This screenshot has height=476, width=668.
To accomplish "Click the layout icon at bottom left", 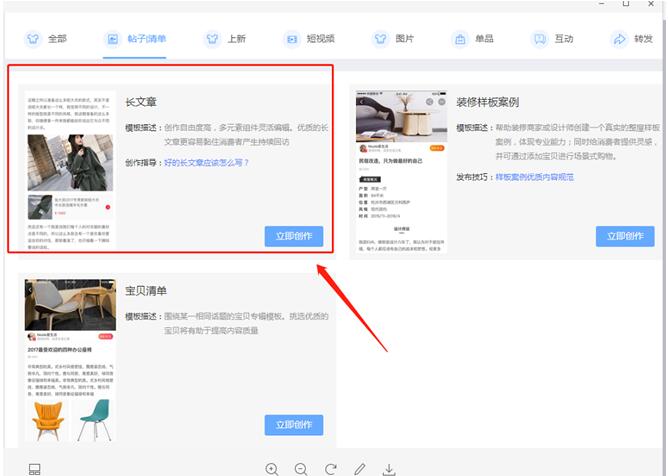I will (x=35, y=468).
